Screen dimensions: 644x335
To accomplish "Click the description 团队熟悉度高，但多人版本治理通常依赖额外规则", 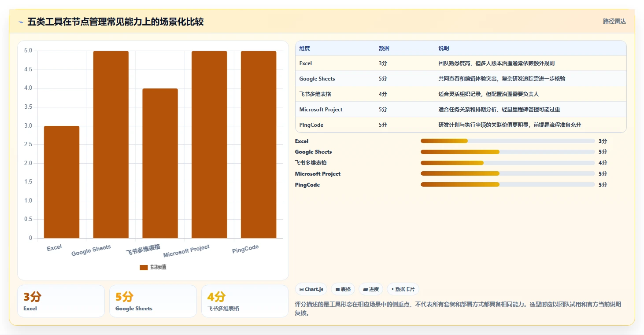I will coord(496,63).
